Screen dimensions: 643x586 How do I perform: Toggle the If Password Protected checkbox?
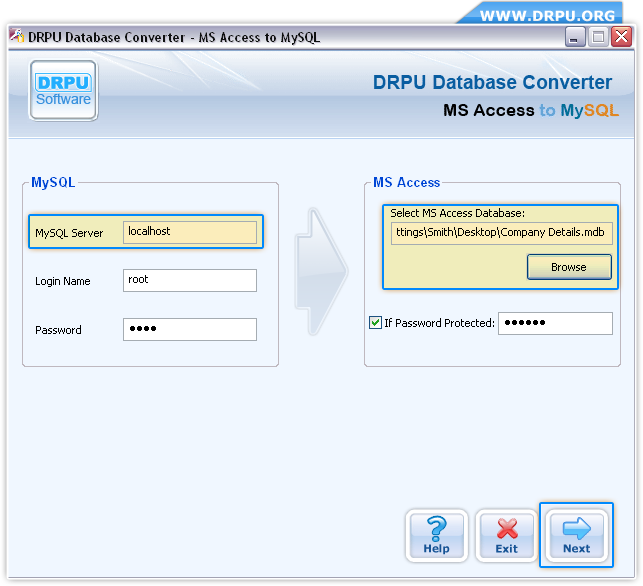[375, 323]
